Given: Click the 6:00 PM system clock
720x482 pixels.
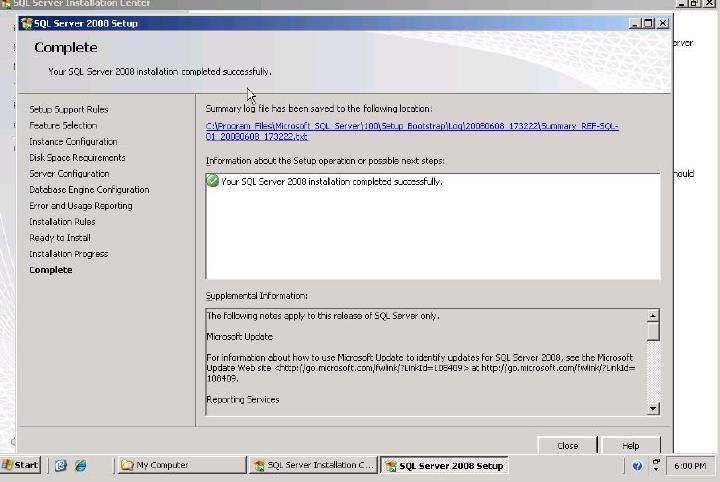Looking at the screenshot, I should click(x=690, y=466).
